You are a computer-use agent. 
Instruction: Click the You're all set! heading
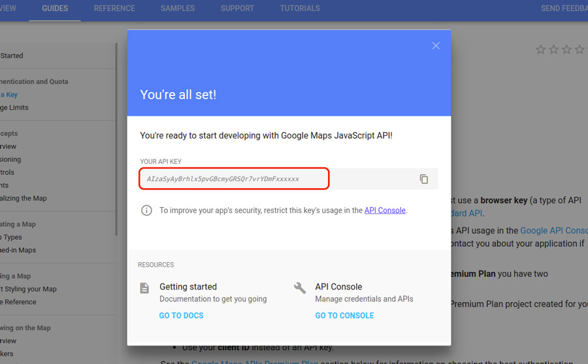(178, 95)
